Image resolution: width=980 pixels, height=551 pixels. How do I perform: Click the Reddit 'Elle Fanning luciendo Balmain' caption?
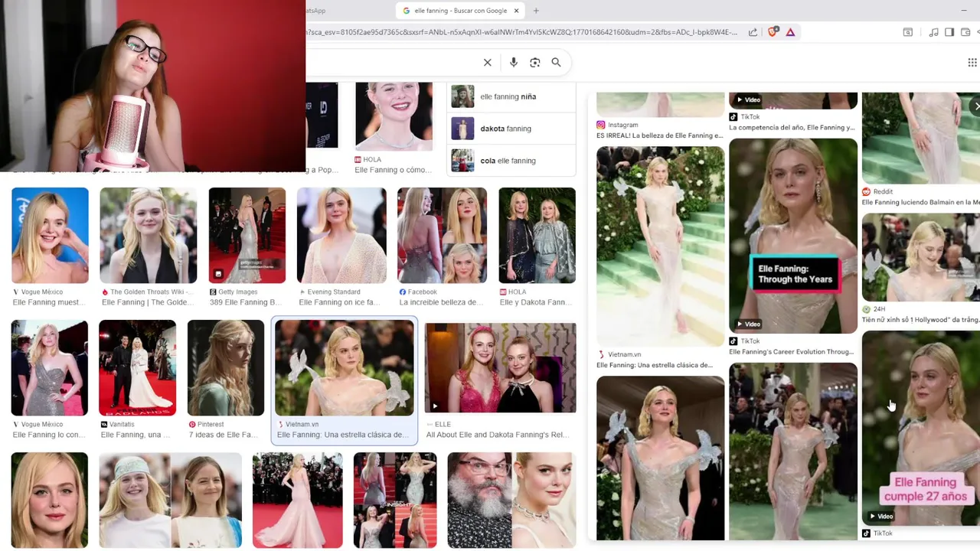[x=921, y=202]
